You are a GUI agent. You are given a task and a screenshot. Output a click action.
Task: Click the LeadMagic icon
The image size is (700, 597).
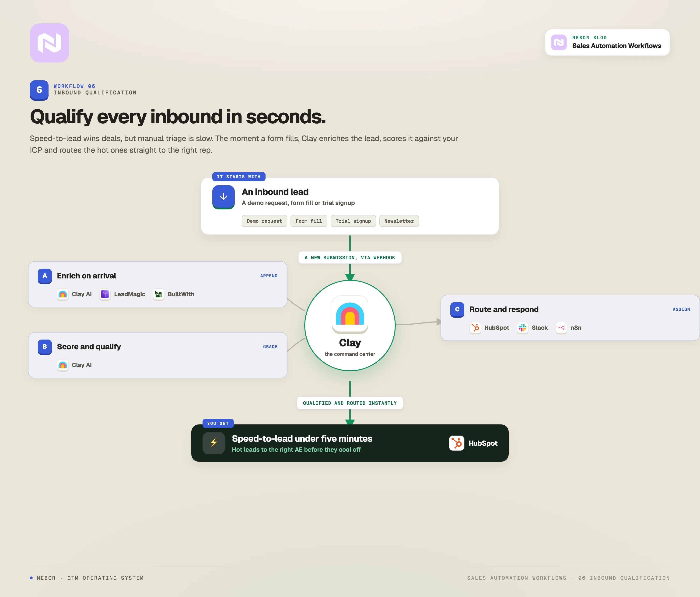(105, 294)
